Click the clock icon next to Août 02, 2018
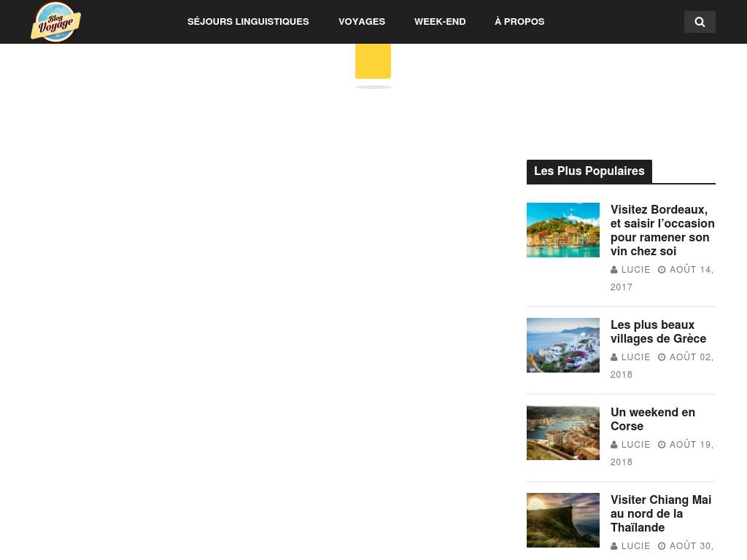Image resolution: width=747 pixels, height=560 pixels. click(662, 357)
